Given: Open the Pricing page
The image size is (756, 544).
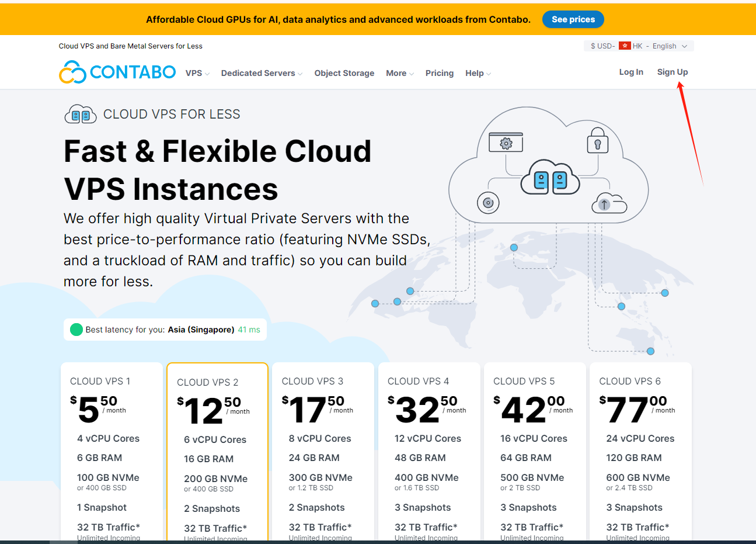Looking at the screenshot, I should point(440,73).
